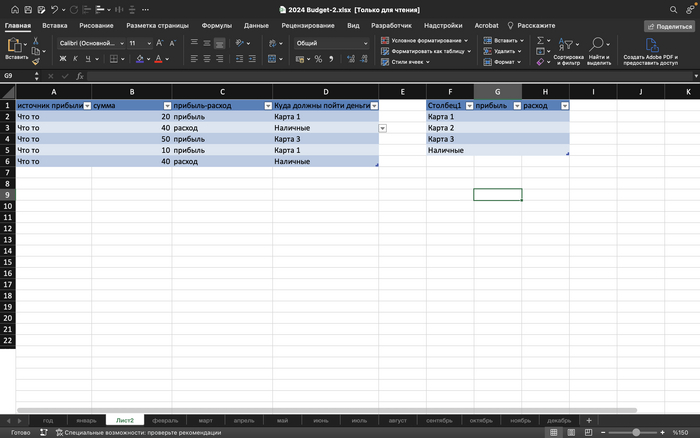Click Рассказать tell me field
The height and width of the screenshot is (438, 700).
coord(532,25)
